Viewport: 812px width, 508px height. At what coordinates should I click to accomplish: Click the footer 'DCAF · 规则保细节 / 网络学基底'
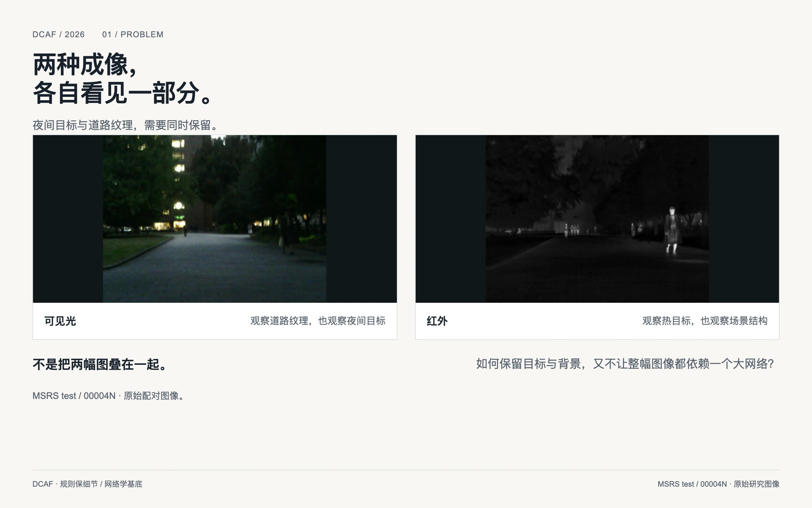[87, 484]
